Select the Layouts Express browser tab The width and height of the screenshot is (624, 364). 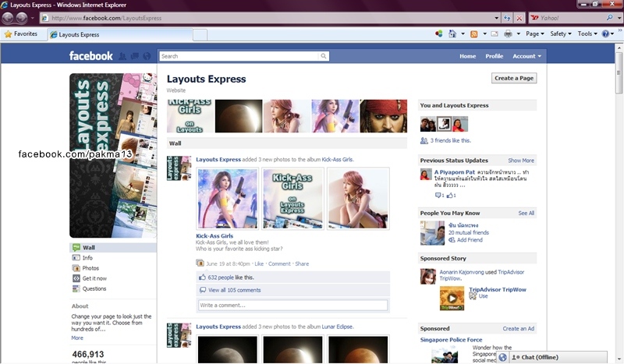click(x=119, y=34)
